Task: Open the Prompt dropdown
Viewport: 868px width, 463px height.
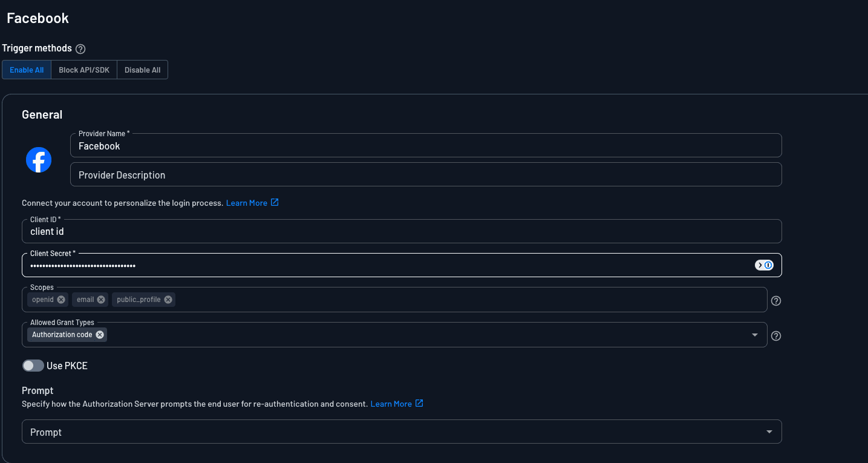Action: tap(402, 432)
